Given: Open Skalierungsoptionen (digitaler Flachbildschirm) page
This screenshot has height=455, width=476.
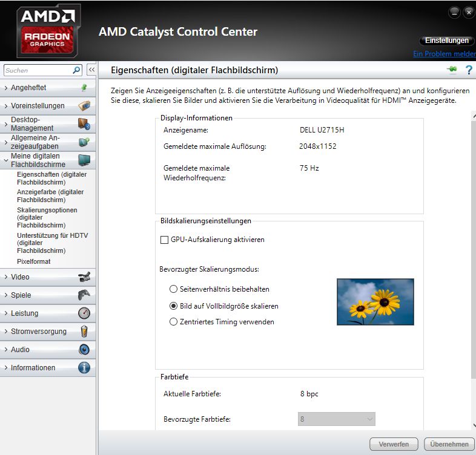Looking at the screenshot, I should (x=47, y=217).
